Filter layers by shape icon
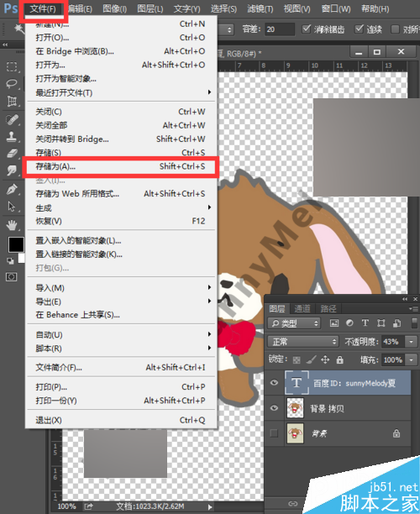420x514 pixels. (381, 323)
